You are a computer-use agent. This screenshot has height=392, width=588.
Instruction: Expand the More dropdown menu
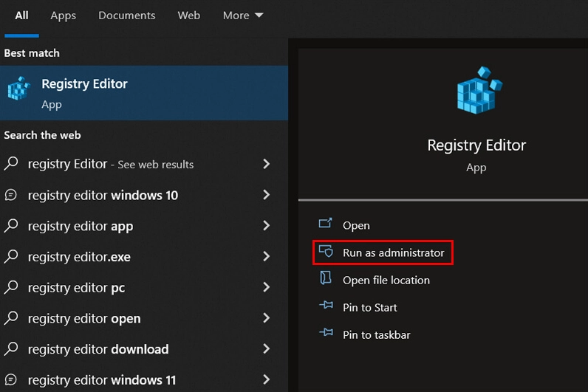tap(242, 16)
